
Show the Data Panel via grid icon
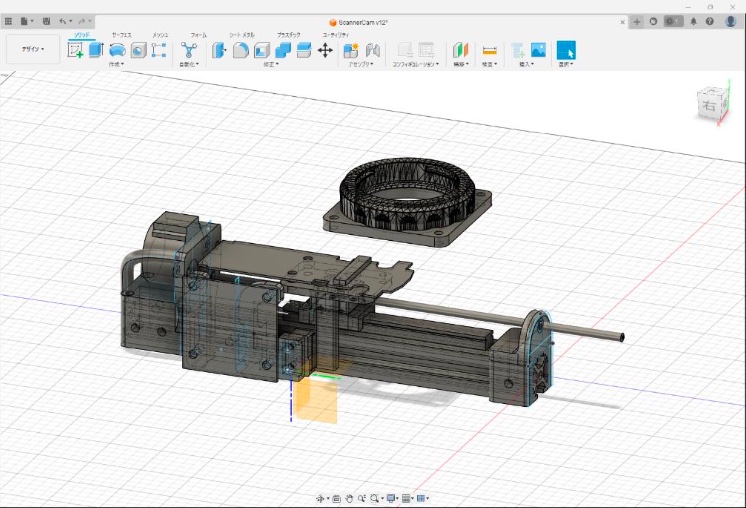[9, 20]
